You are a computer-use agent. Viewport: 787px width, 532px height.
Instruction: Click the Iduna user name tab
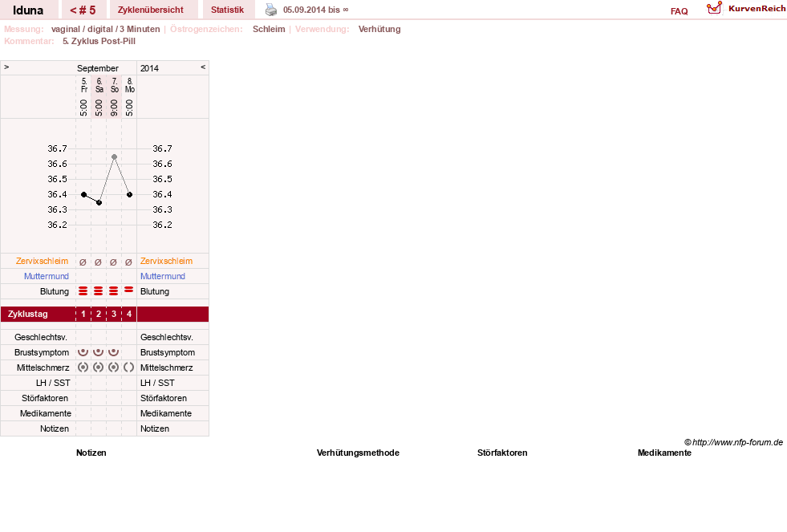pos(28,10)
